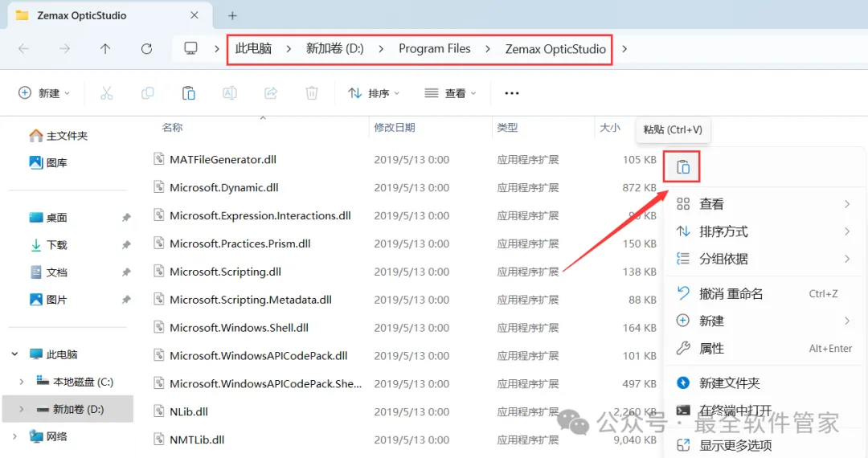Select file NLib.dll
868x458 pixels.
pos(189,411)
